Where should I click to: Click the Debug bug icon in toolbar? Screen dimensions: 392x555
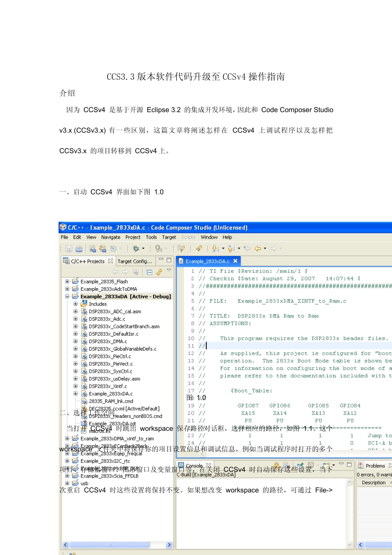pos(135,249)
